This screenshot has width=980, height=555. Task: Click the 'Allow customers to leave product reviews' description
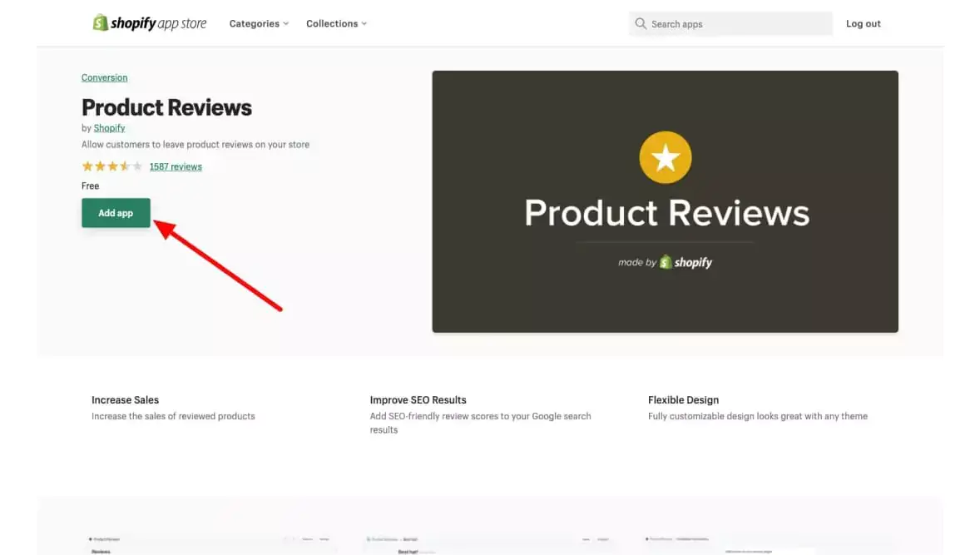click(x=195, y=145)
